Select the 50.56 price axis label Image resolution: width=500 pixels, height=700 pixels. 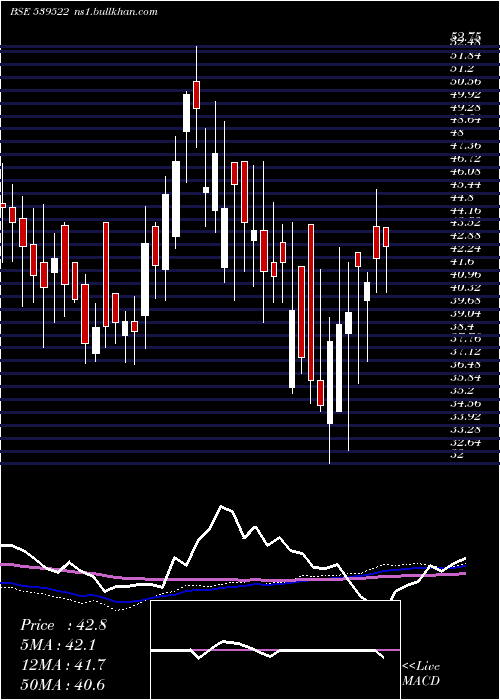click(x=465, y=81)
